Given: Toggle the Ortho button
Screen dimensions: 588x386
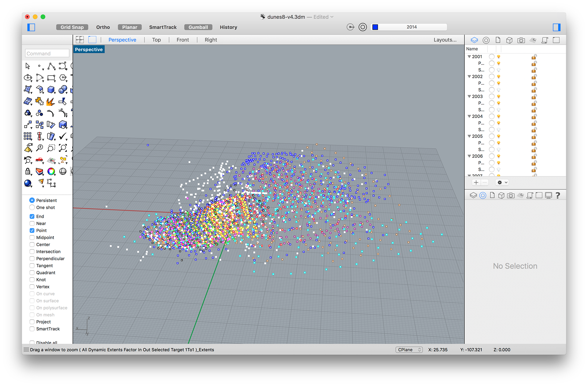Looking at the screenshot, I should pyautogui.click(x=103, y=27).
